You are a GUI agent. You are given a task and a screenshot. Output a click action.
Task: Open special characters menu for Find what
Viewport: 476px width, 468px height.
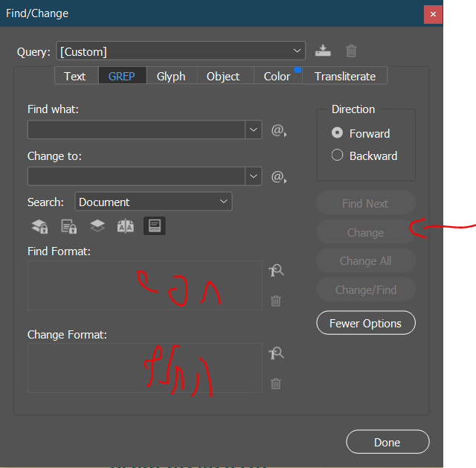tap(279, 130)
